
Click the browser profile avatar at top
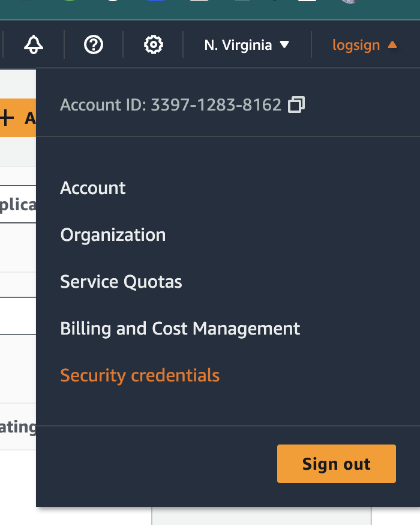click(350, 1)
